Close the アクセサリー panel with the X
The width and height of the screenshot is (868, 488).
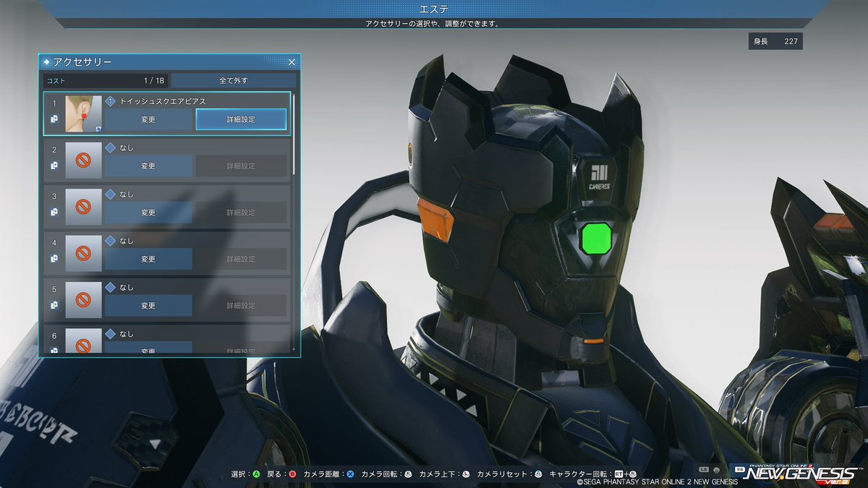coord(292,63)
